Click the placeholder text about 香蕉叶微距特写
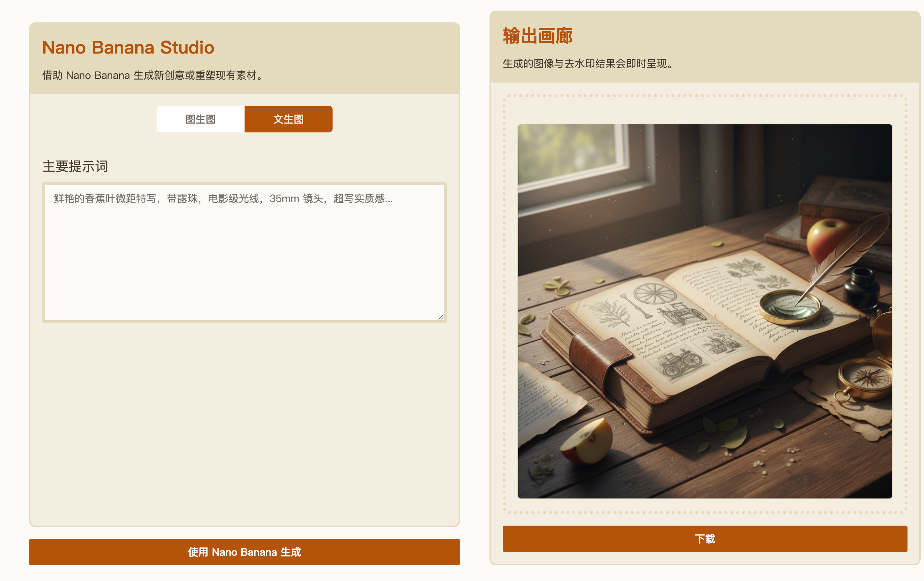Image resolution: width=924 pixels, height=581 pixels. tap(223, 199)
